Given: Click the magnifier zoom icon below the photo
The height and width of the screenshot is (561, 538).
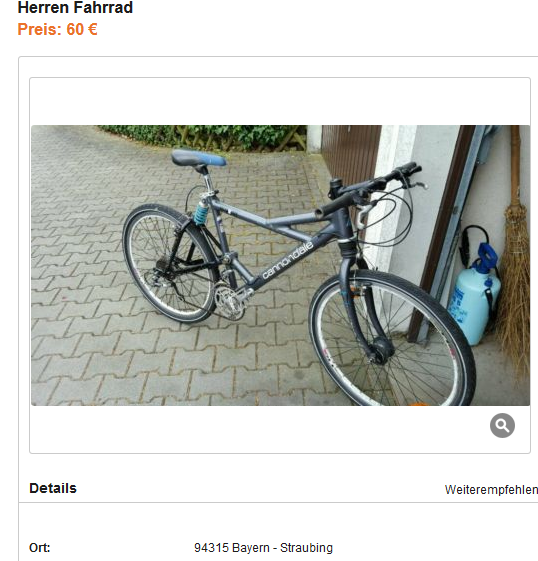Looking at the screenshot, I should (502, 425).
